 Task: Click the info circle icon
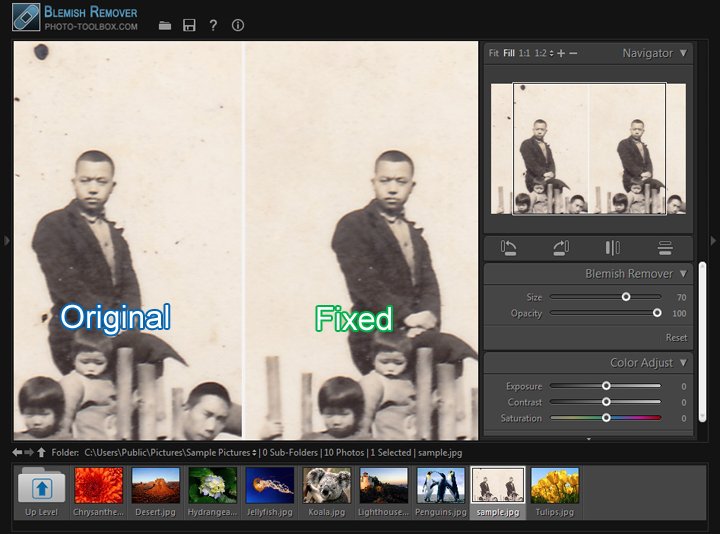coord(237,25)
